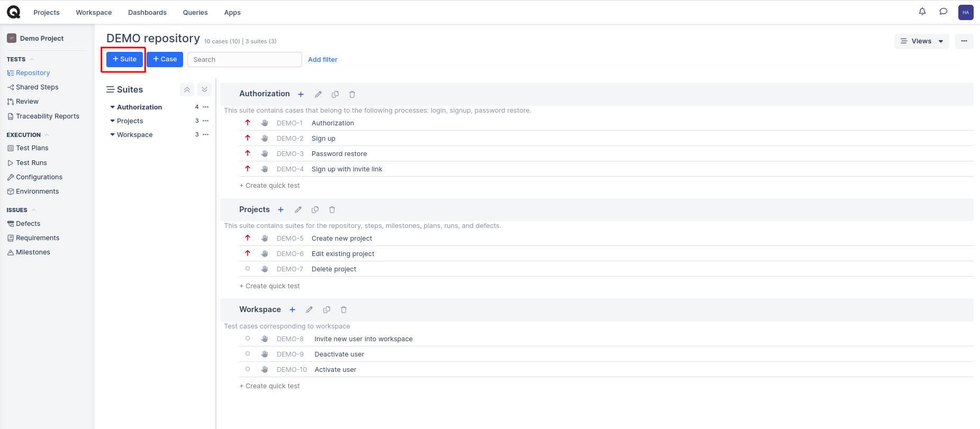Screen dimensions: 980x429
Task: Add a case to Authorization suite with plus icon
Action: (301, 95)
